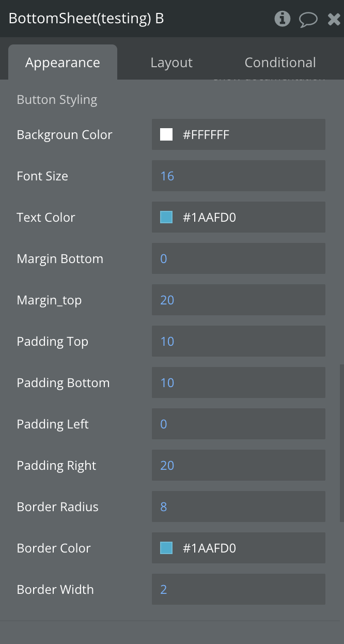The height and width of the screenshot is (644, 344).
Task: Click the info icon in the header
Action: coord(282,19)
